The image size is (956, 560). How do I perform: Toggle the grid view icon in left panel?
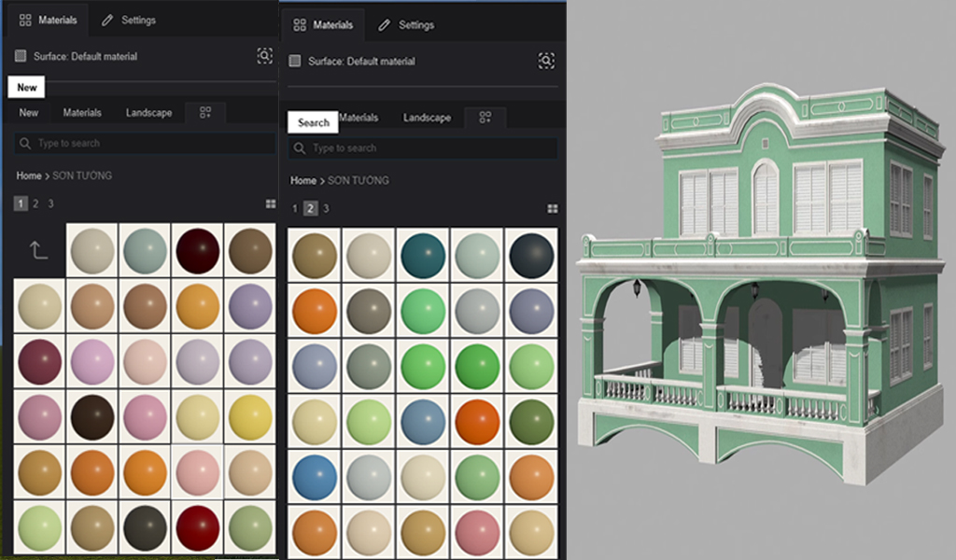[x=271, y=203]
